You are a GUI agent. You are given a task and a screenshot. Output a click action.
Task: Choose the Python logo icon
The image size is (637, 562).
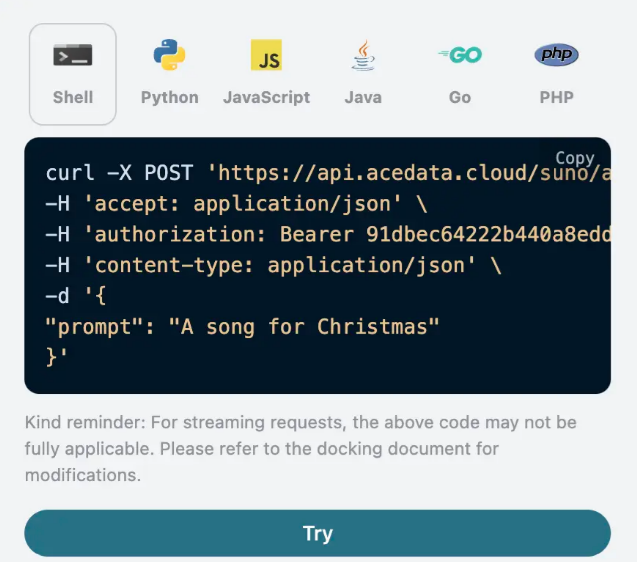click(x=169, y=55)
